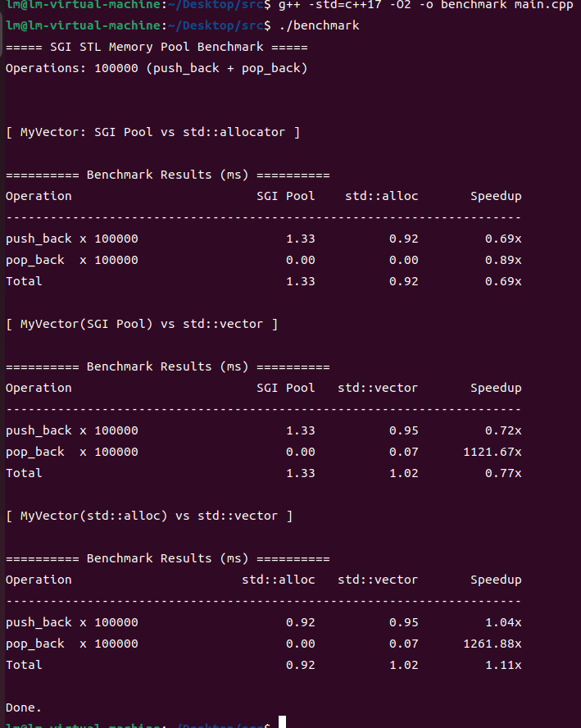The image size is (581, 728).
Task: Select the MyVector(SGI Pool) vs std::vector heading
Action: (142, 324)
